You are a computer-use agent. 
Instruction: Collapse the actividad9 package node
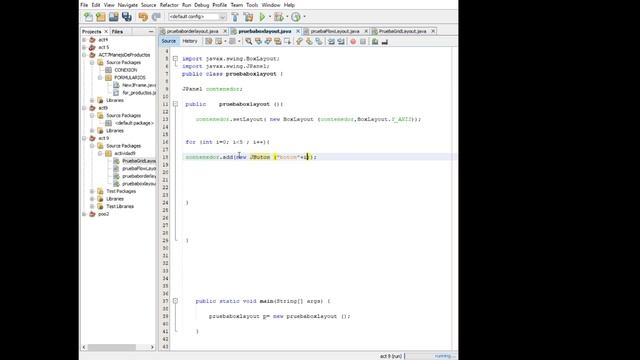pyautogui.click(x=100, y=153)
